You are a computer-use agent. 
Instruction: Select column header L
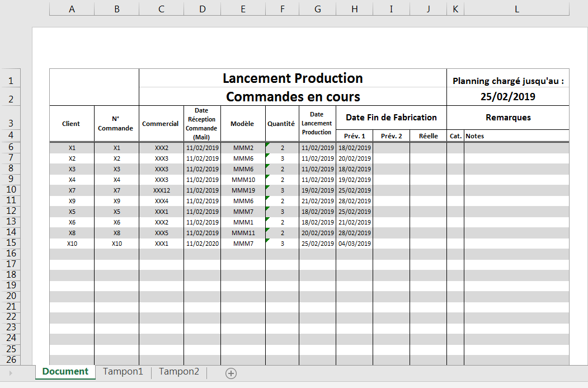(x=516, y=9)
